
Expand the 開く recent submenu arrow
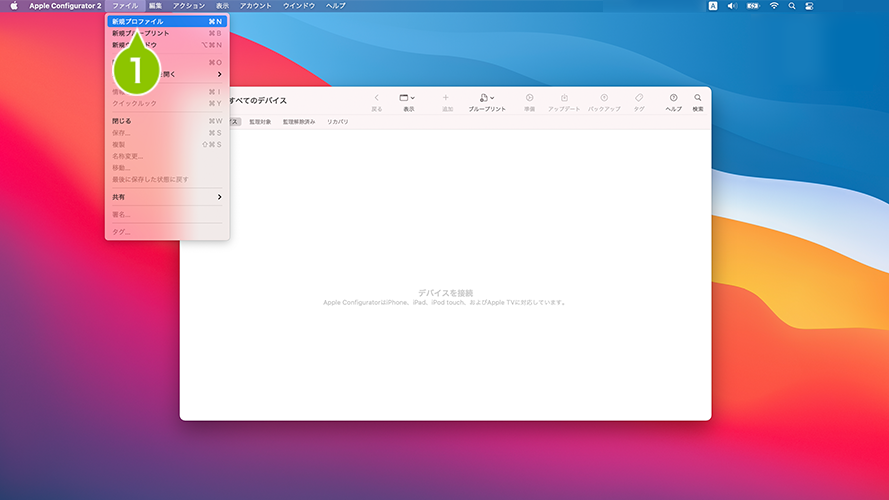219,74
